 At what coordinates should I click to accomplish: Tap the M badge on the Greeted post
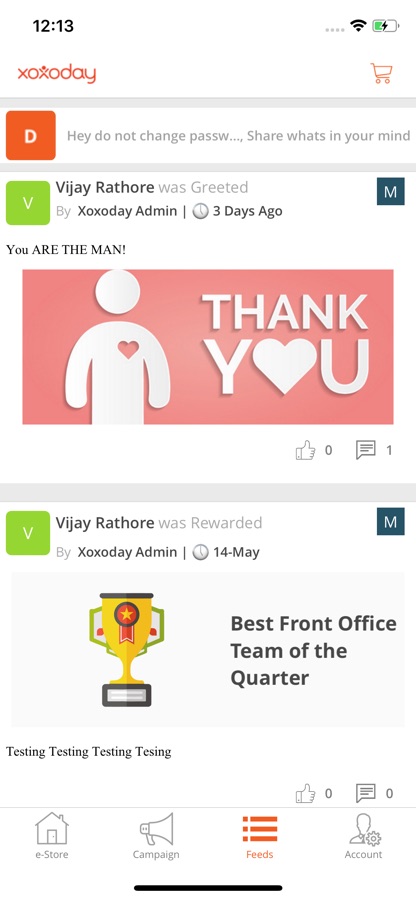click(391, 191)
